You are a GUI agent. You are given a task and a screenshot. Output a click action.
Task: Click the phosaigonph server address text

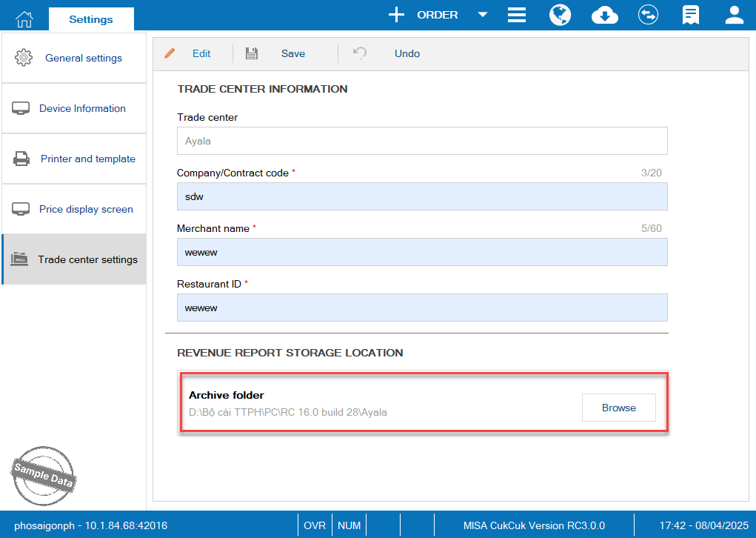[90, 525]
